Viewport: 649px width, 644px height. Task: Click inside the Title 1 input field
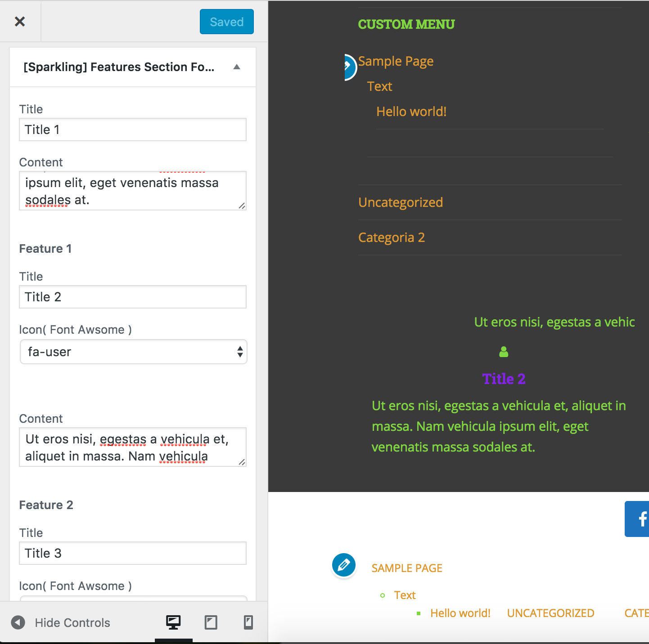point(132,130)
